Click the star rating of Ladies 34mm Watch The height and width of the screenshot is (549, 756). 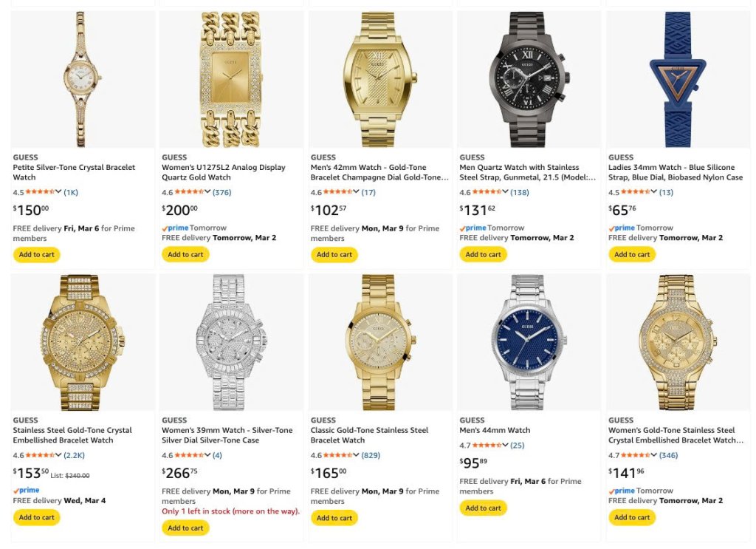[635, 191]
